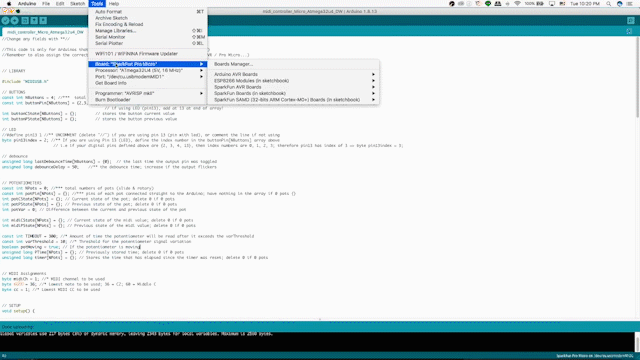Image resolution: width=640 pixels, height=360 pixels.
Task: Expand the Programmer AVRISP mkII submenu
Action: click(148, 93)
